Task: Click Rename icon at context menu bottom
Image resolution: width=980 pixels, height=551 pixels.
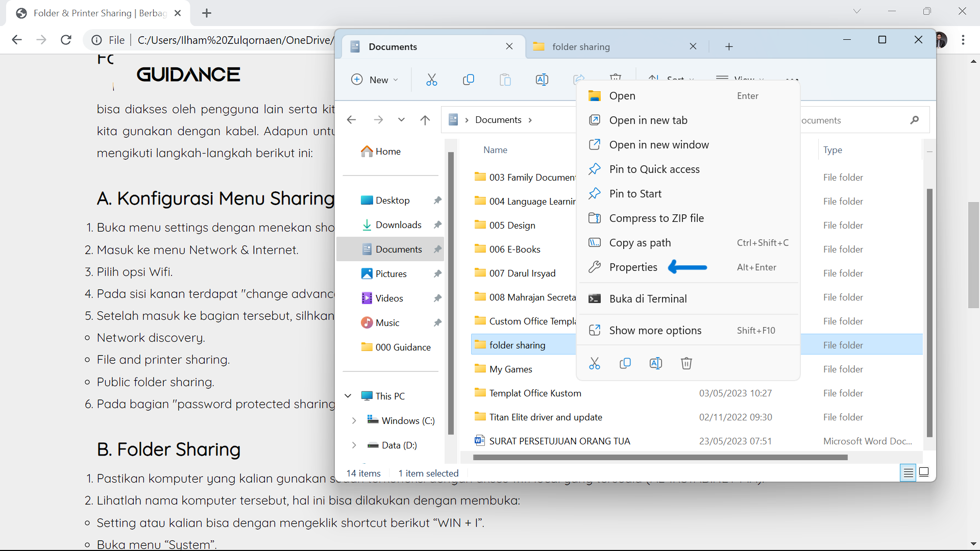Action: (x=656, y=363)
